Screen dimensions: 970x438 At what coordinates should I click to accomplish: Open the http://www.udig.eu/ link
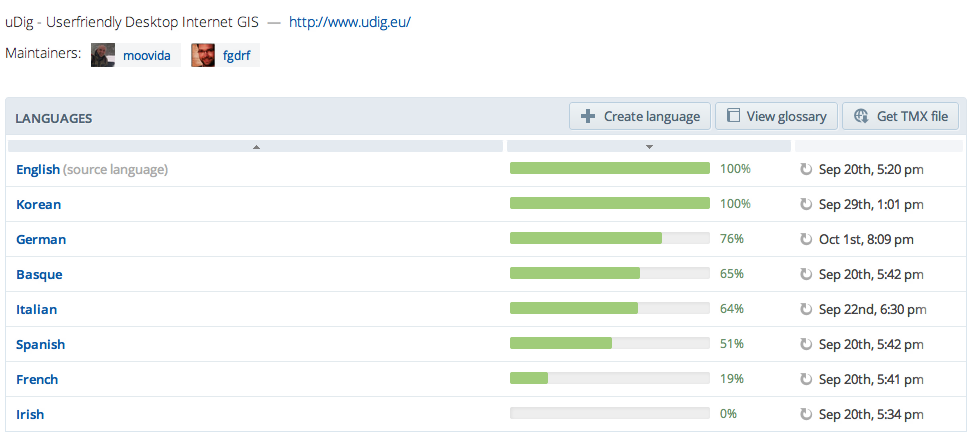pyautogui.click(x=349, y=21)
